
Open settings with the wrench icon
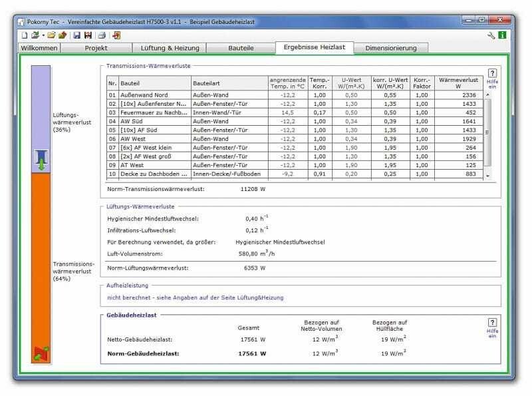491,35
